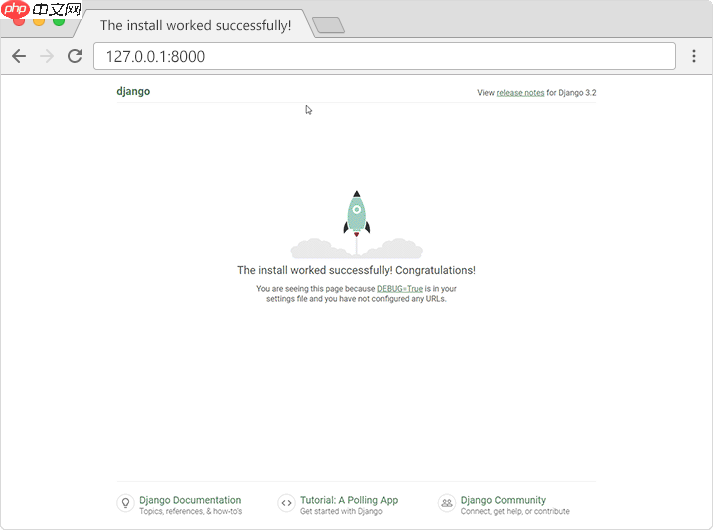Click 'Connect, get help, or contribute' text
The image size is (713, 530).
click(515, 511)
